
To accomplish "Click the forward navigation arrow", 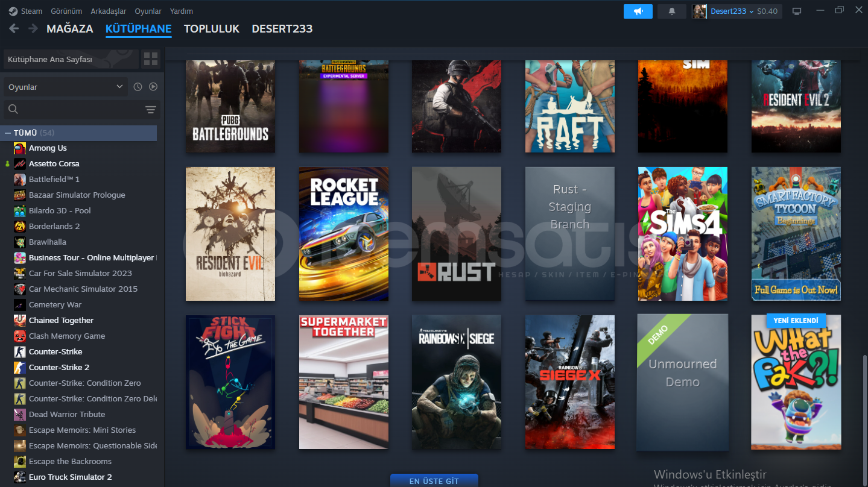I will pyautogui.click(x=34, y=28).
